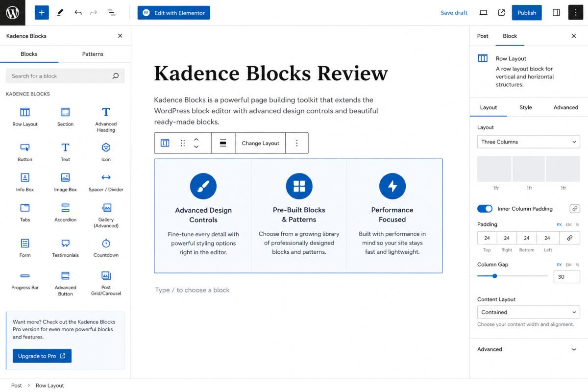Click the Publish button
Screen dimensions: 588x392
527,13
